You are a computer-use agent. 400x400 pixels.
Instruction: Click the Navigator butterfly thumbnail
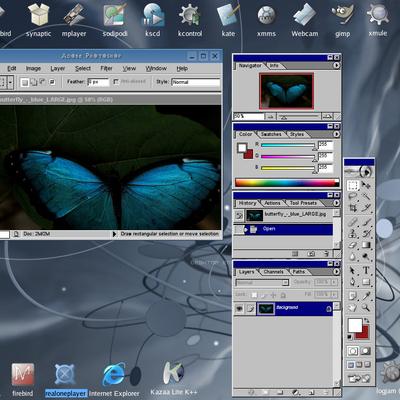pyautogui.click(x=286, y=91)
